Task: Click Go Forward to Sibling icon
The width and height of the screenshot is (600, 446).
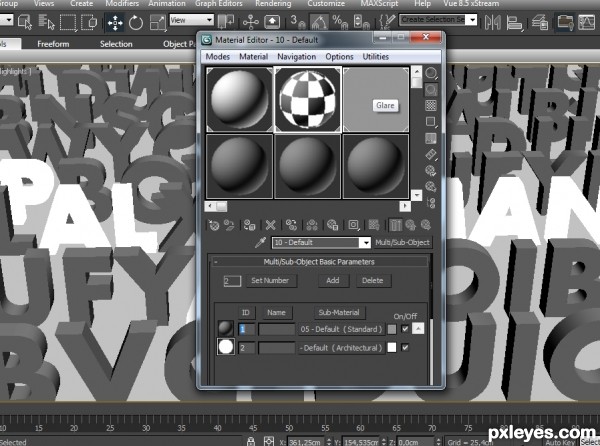Action: click(426, 225)
